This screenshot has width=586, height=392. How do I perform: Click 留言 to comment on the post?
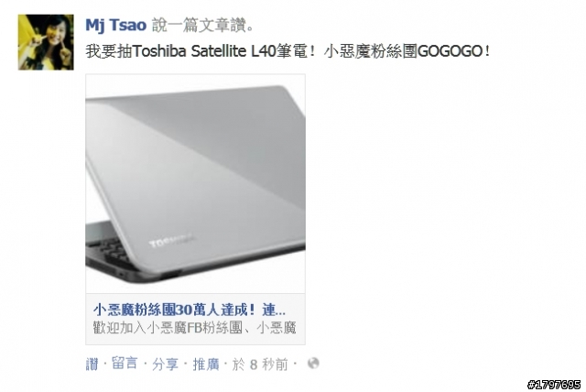[x=125, y=364]
